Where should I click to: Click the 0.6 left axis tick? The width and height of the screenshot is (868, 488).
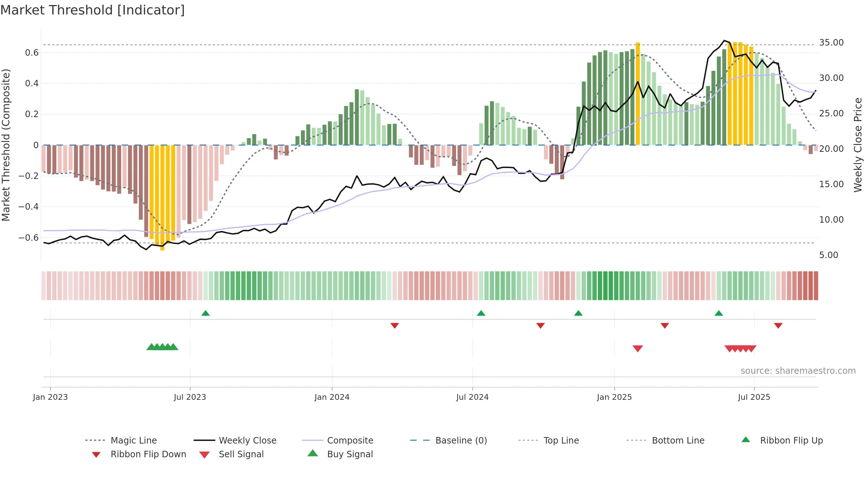point(32,53)
